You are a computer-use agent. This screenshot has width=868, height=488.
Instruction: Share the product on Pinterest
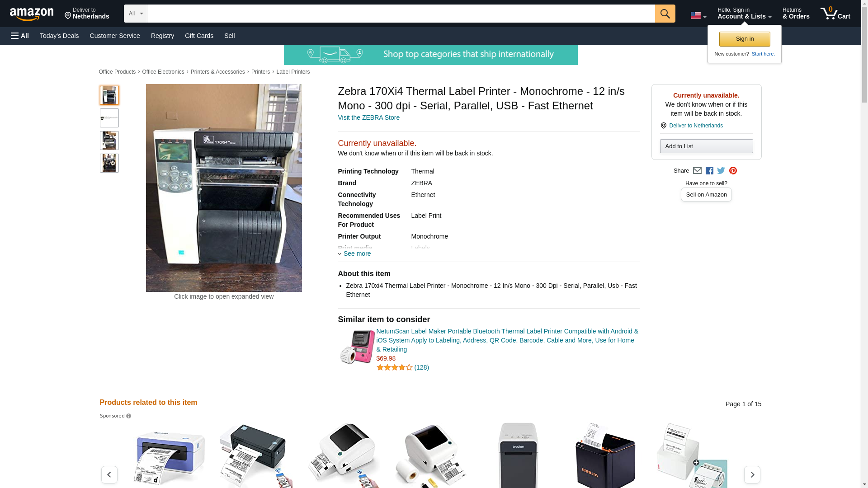click(732, 171)
